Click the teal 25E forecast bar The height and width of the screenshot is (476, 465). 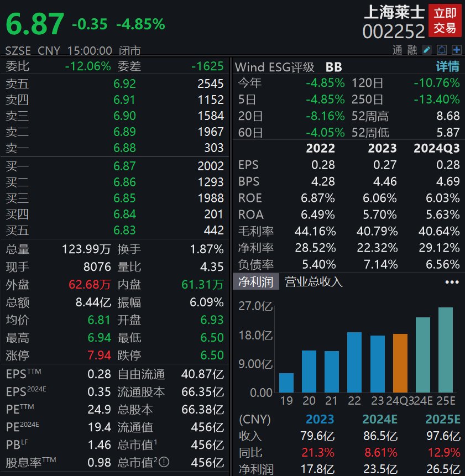pyautogui.click(x=446, y=350)
